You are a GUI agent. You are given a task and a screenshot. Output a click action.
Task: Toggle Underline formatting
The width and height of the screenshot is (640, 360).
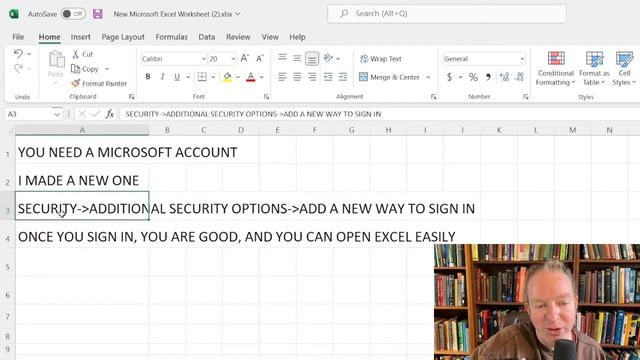(x=177, y=77)
